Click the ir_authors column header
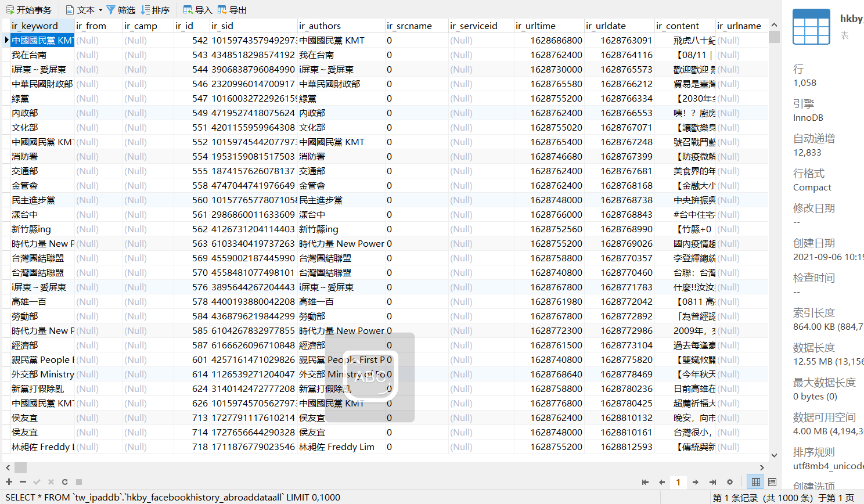Image resolution: width=864 pixels, height=504 pixels. 341,26
